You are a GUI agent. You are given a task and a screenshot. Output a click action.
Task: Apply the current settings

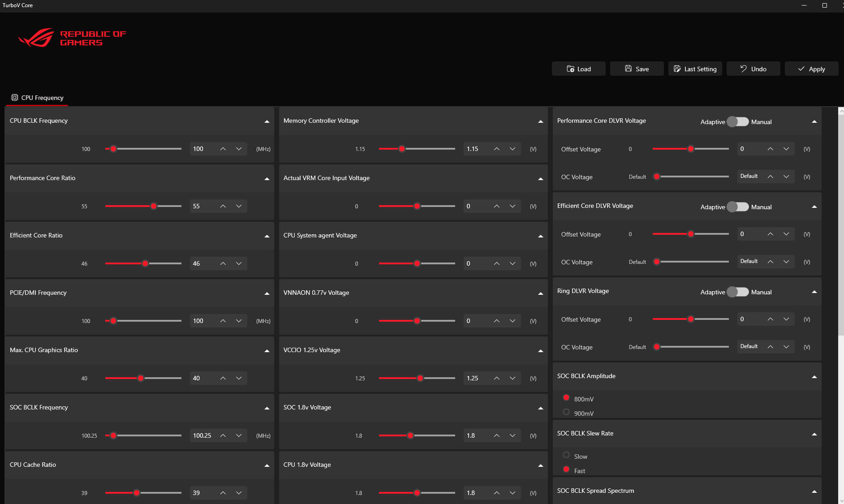click(x=811, y=69)
